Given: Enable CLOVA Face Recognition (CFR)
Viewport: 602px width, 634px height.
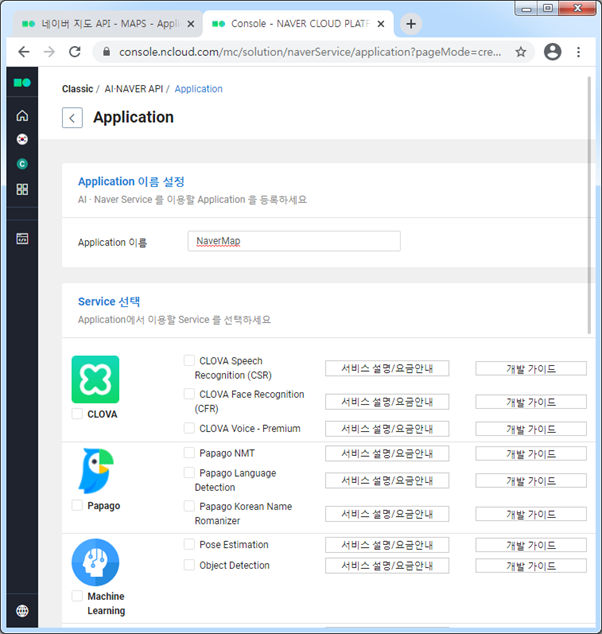Looking at the screenshot, I should coord(189,394).
